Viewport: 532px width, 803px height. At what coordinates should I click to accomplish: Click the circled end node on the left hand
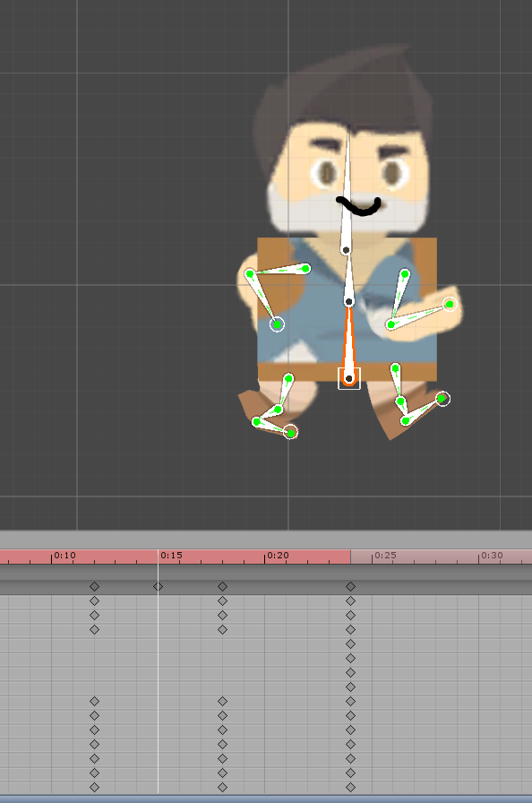pos(277,324)
